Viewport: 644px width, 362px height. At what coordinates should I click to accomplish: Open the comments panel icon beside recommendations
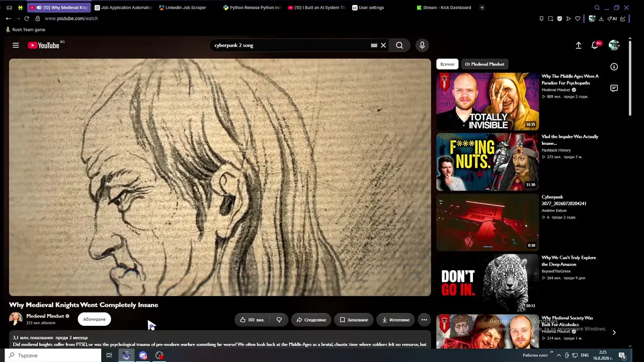(x=614, y=88)
